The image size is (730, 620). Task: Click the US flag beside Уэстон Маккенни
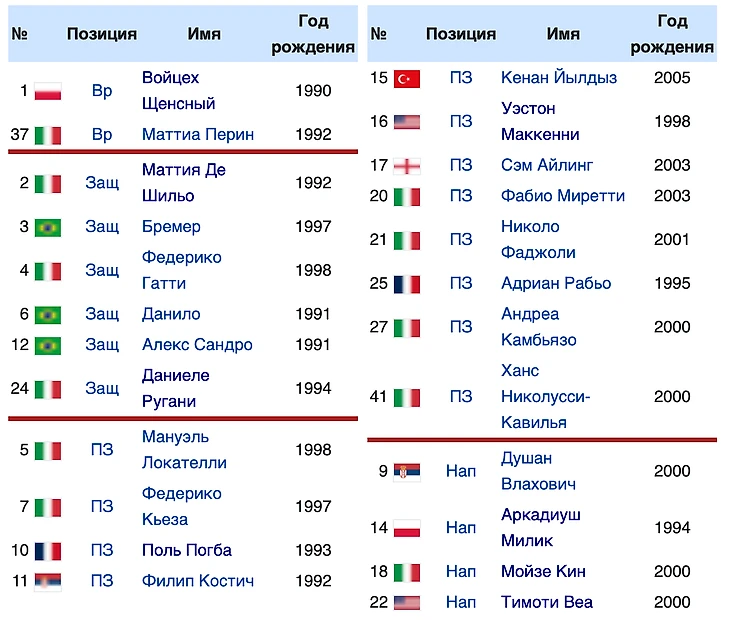[407, 122]
